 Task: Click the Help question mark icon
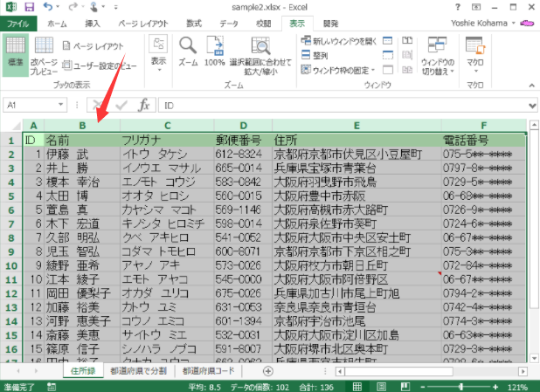pos(457,7)
